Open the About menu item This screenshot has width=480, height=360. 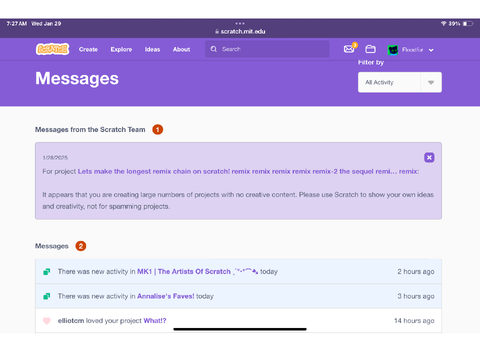(x=181, y=49)
